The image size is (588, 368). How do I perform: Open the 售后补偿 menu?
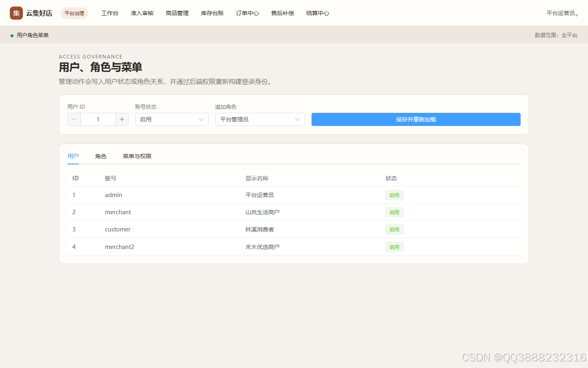[283, 13]
